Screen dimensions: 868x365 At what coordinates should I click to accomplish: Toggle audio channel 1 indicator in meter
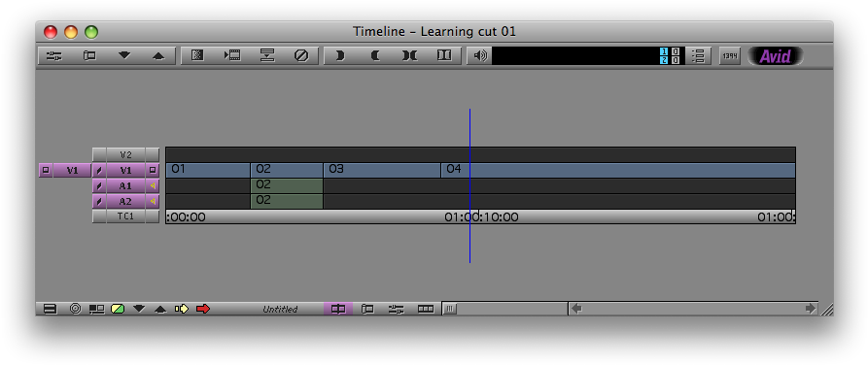pyautogui.click(x=664, y=52)
